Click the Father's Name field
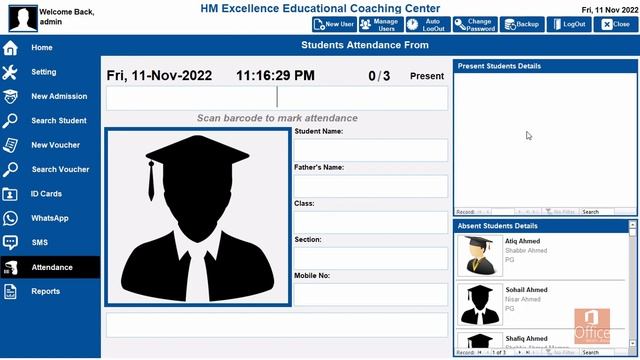Viewport: 640px width, 360px height. click(371, 186)
